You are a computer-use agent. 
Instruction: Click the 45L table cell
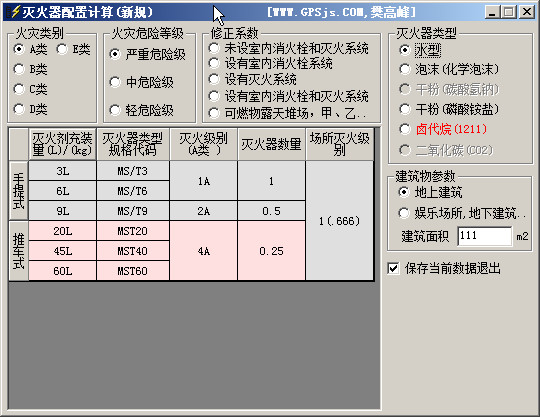pyautogui.click(x=62, y=251)
